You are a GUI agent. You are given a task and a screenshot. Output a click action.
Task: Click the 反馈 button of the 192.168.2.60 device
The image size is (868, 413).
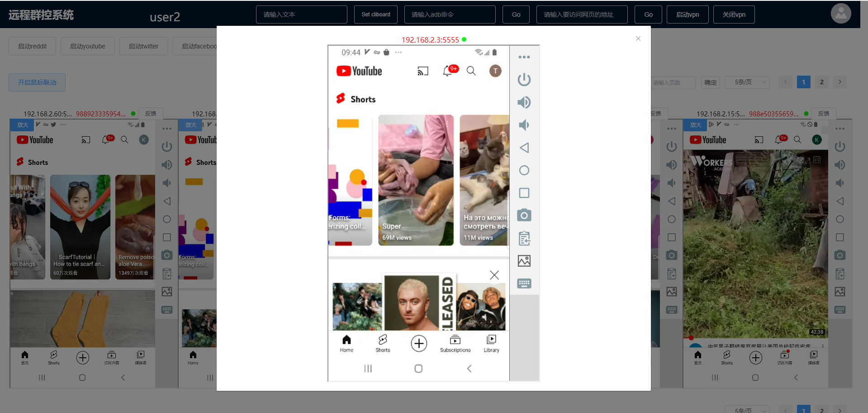click(x=151, y=114)
